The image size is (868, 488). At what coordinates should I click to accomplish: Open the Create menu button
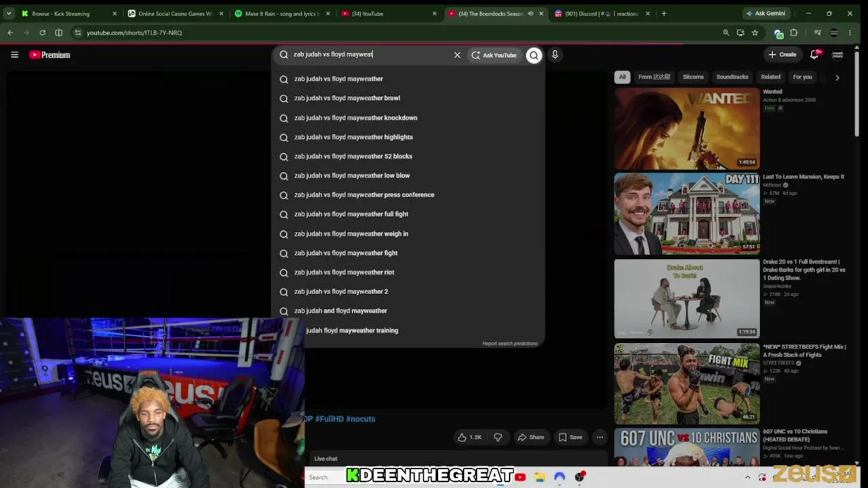tap(782, 54)
